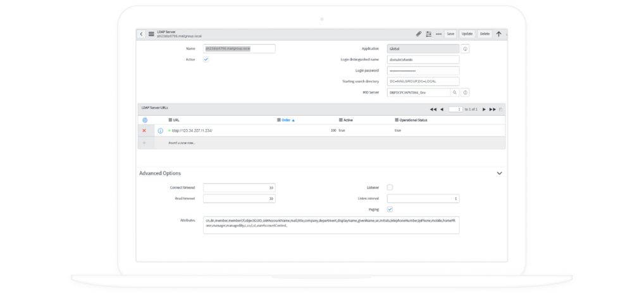Click the Update button

(467, 34)
